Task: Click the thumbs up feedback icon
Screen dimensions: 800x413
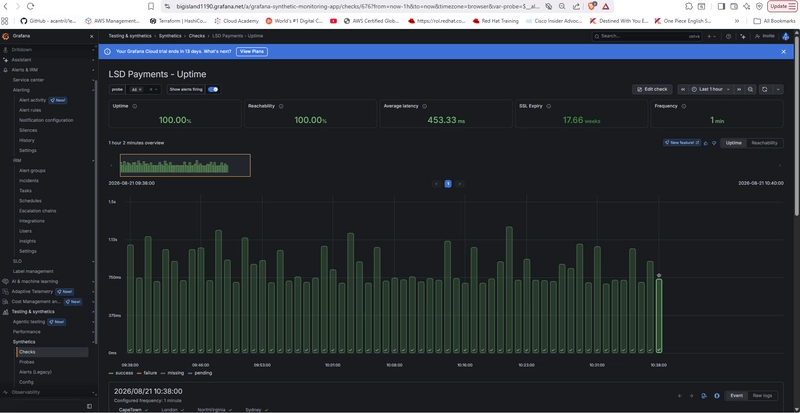Action: tap(706, 143)
